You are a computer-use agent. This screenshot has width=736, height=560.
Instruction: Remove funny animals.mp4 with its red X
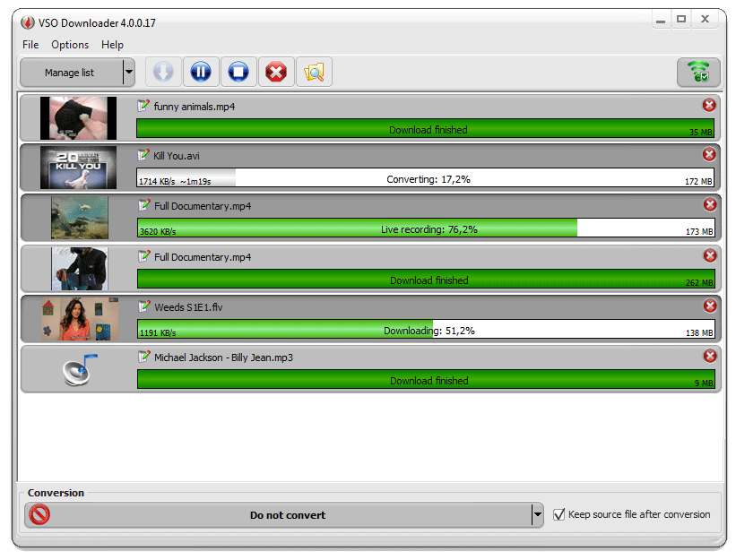point(709,105)
